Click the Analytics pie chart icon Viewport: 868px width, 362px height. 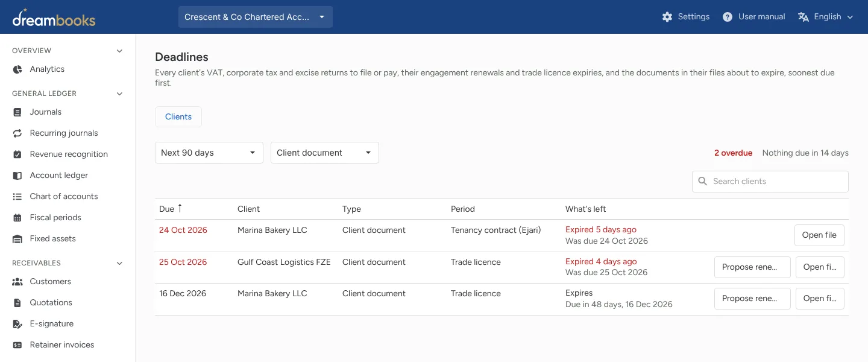point(17,69)
